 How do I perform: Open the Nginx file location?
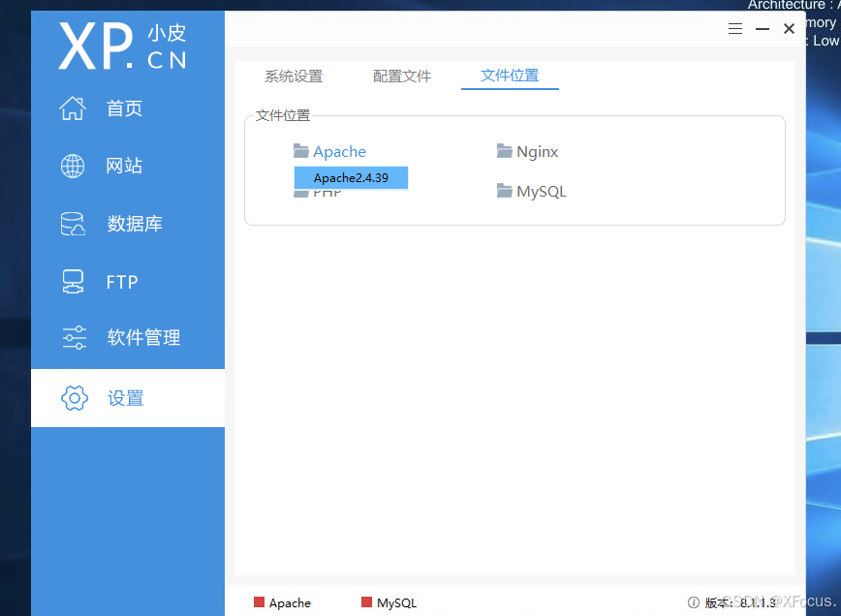[538, 152]
